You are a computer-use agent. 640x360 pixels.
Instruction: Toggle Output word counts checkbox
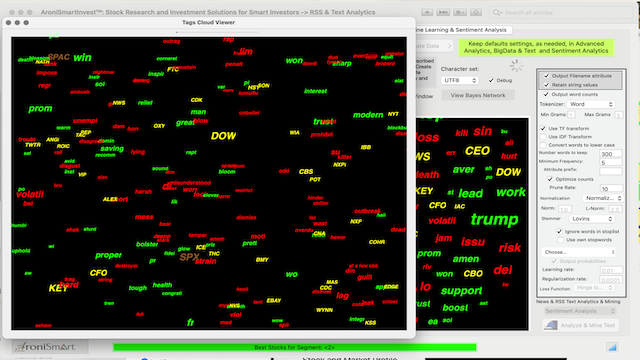click(546, 94)
